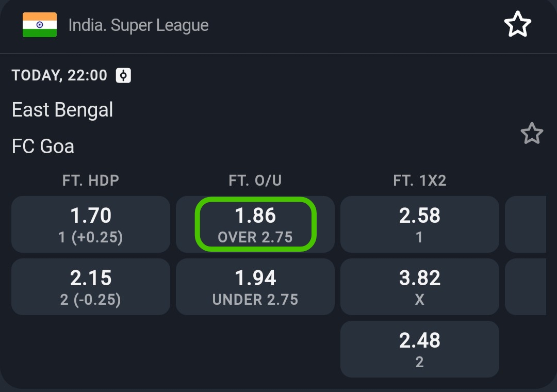The image size is (557, 392).
Task: Favorite the India Super League with the star
Action: tap(517, 25)
